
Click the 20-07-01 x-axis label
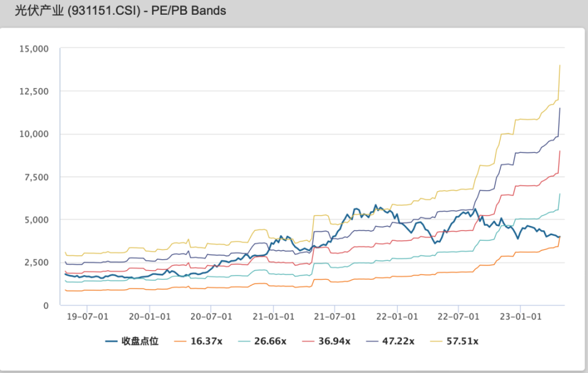coord(210,317)
